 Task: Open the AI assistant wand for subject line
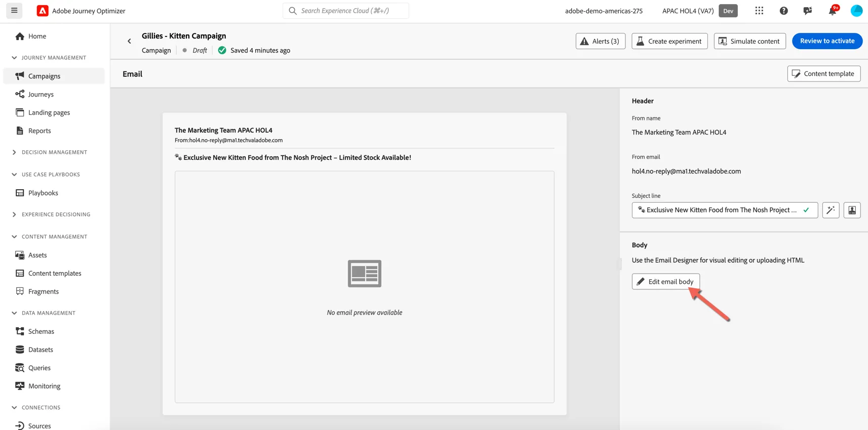click(x=831, y=210)
